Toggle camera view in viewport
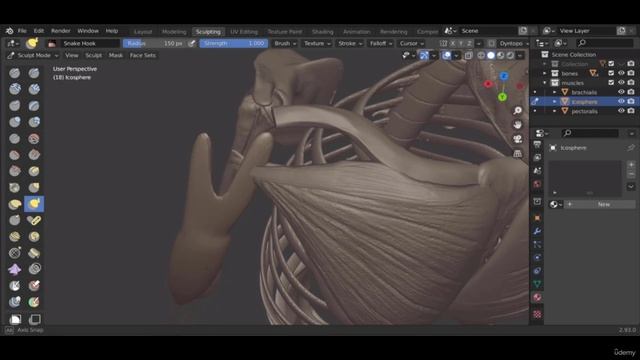 pos(518,139)
